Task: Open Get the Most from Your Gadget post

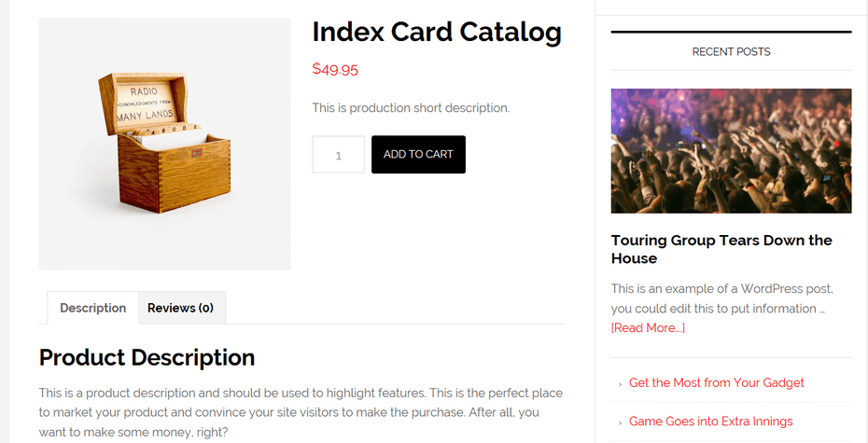Action: [716, 382]
